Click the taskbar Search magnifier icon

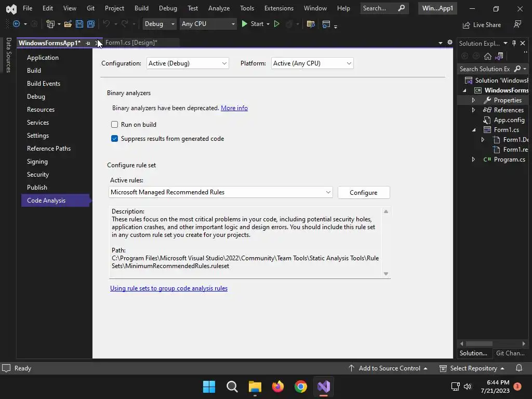click(232, 387)
